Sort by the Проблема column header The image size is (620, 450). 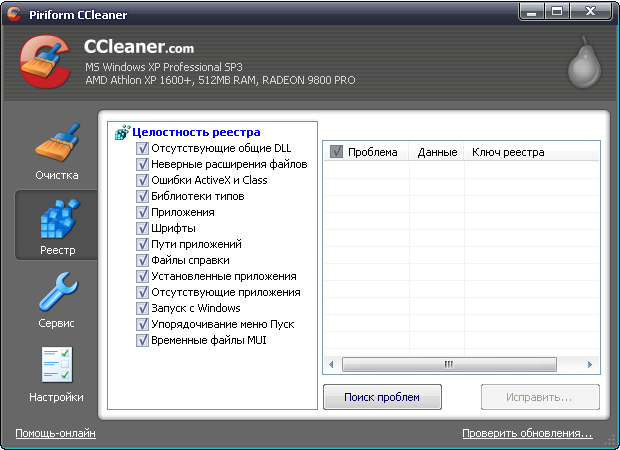pos(367,152)
